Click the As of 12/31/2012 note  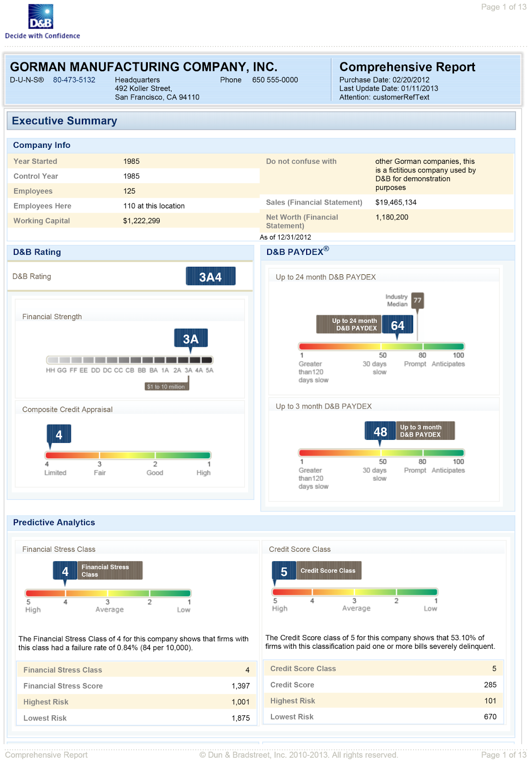click(285, 237)
